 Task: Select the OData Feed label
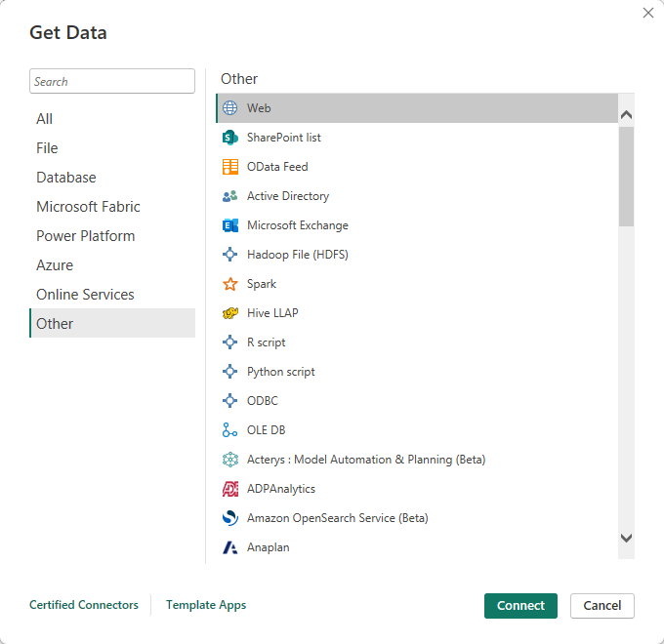pos(277,167)
